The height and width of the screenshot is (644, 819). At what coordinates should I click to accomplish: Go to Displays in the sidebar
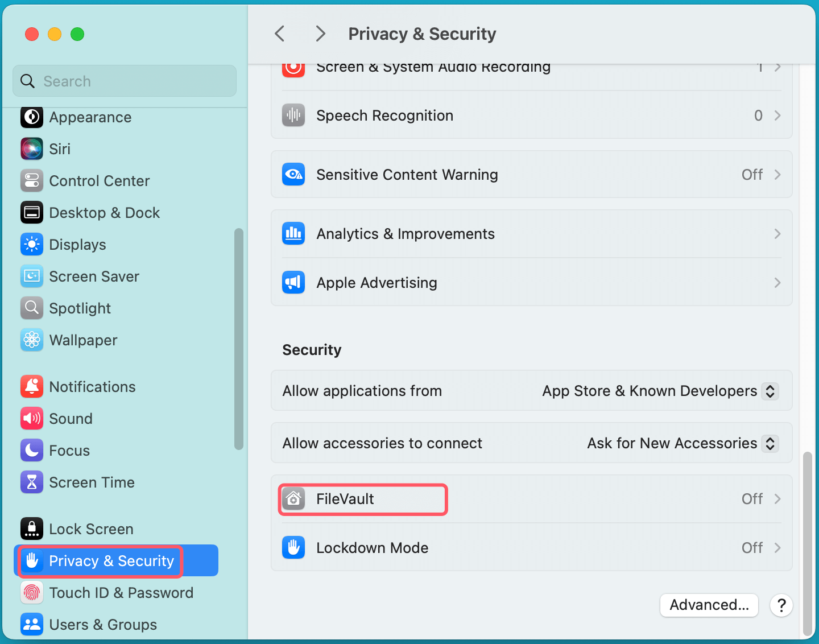pos(77,245)
